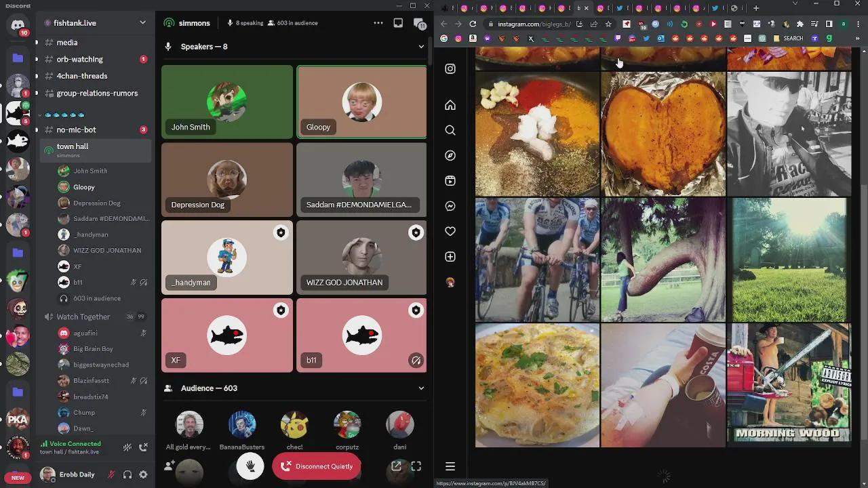Select the no-mic-bot channel
The image size is (868, 488).
tap(76, 129)
